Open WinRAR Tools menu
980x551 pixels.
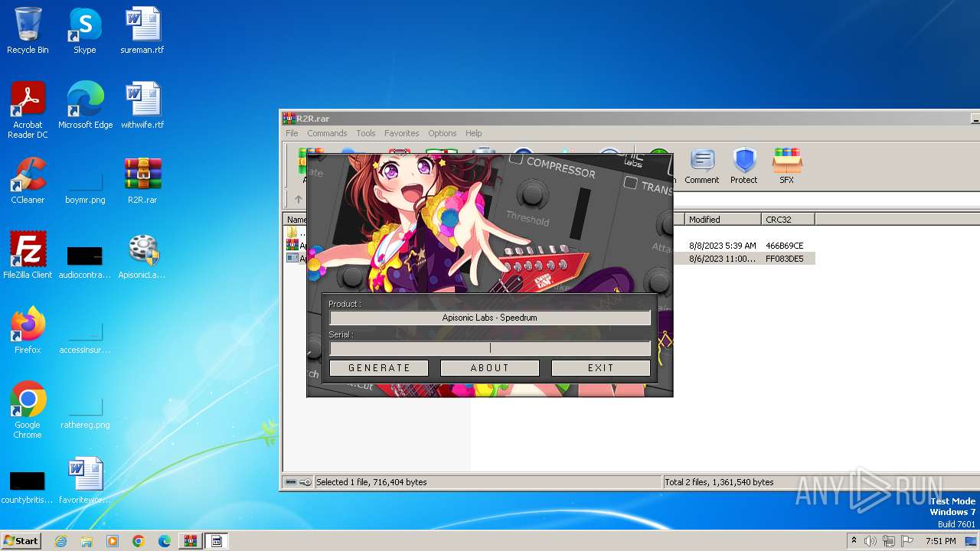point(366,133)
